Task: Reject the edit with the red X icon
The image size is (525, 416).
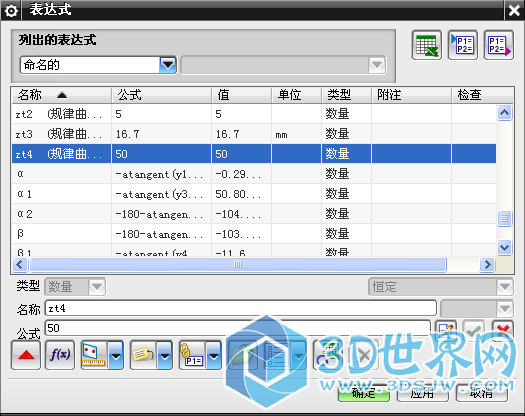Action: point(503,330)
